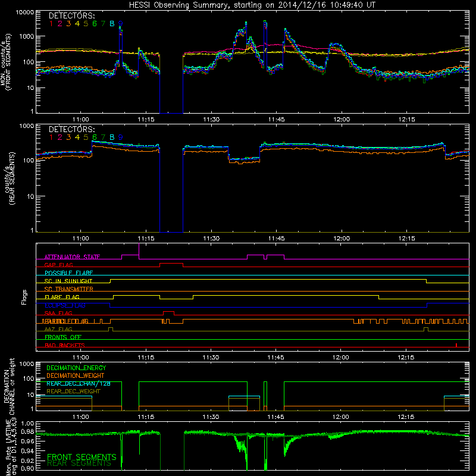Screen dimensions: 476x476
Task: Click DETECTORS: label in rear segments plot
Action: 71,129
